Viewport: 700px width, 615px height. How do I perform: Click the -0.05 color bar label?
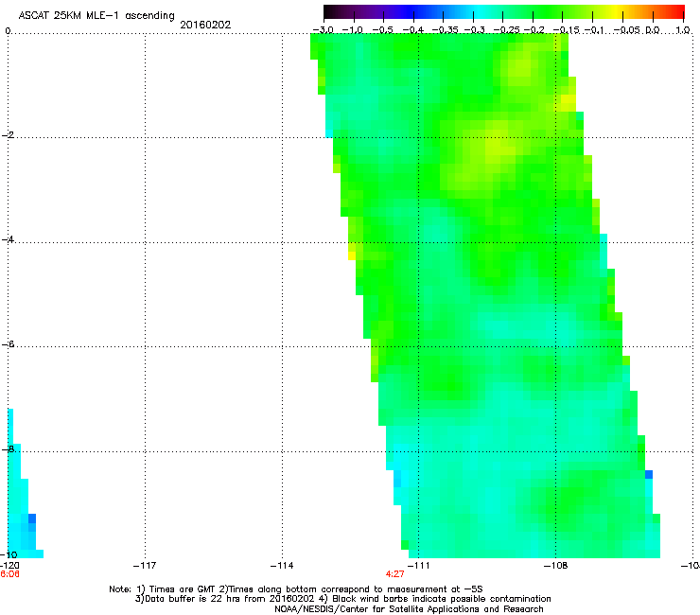tap(627, 30)
